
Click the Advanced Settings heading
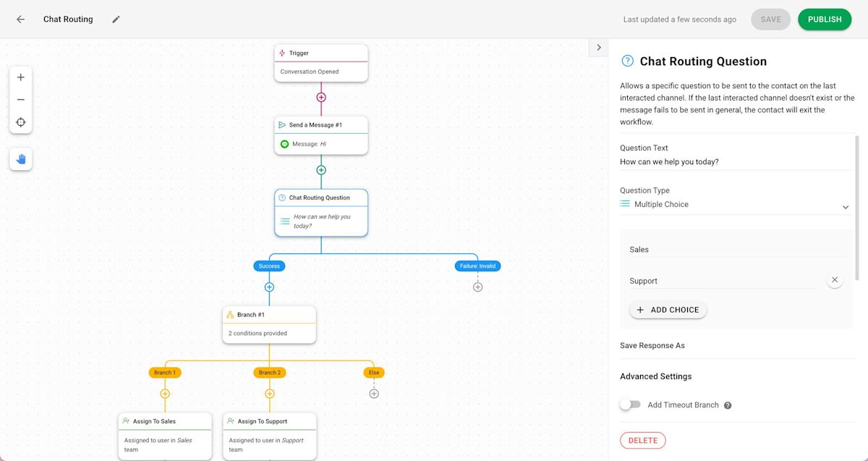coord(656,376)
